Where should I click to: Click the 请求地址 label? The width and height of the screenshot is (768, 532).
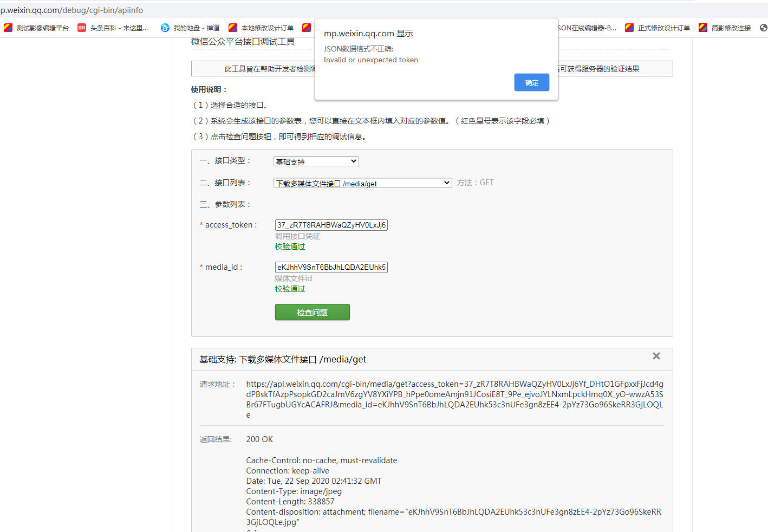(x=217, y=384)
